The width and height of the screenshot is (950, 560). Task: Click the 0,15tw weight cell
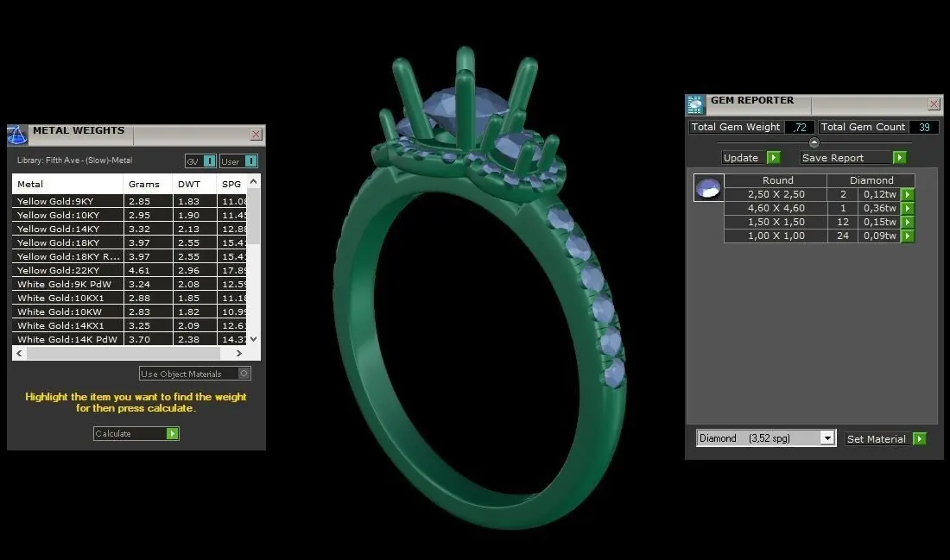(x=880, y=222)
